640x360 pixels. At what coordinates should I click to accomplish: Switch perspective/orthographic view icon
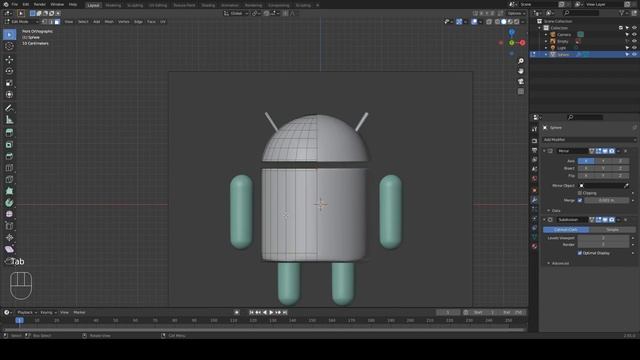point(521,91)
